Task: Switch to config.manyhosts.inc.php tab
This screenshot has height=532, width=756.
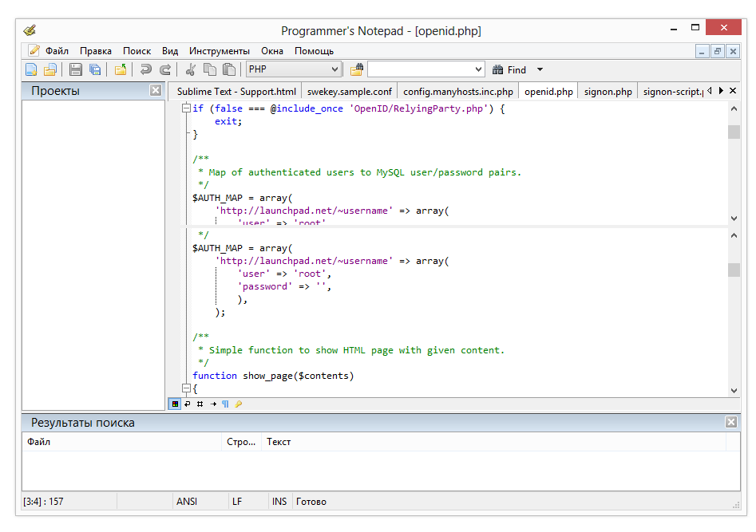Action: tap(457, 91)
